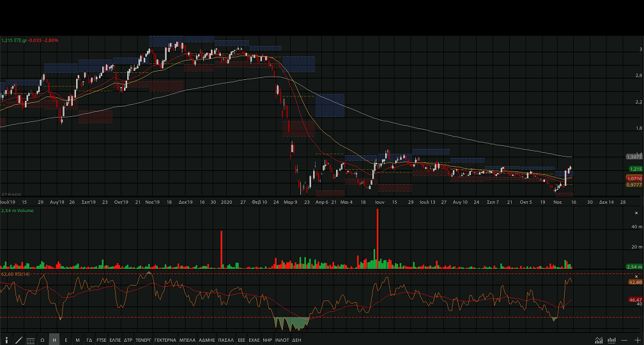This screenshot has width=644, height=345.
Task: Open the indicators chart icon
Action: (x=599, y=340)
